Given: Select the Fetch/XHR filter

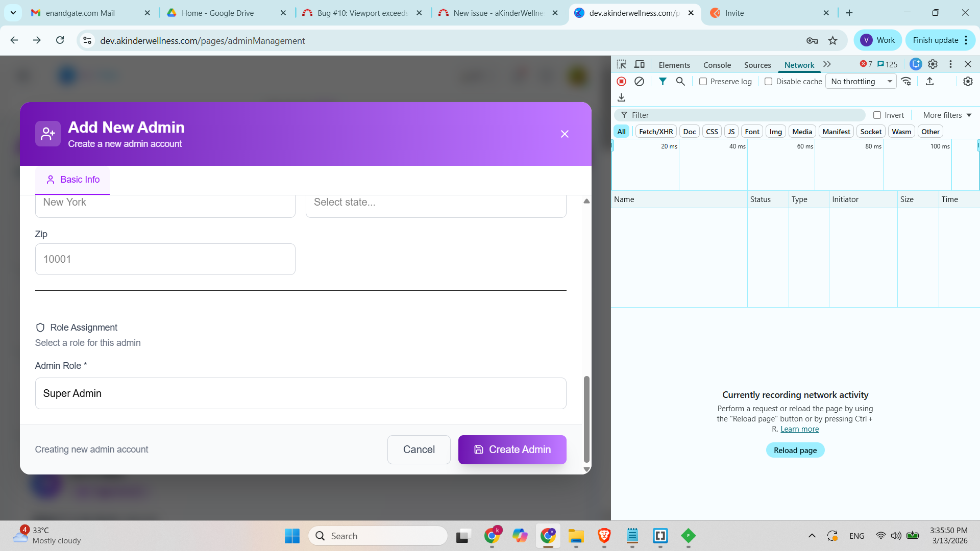Looking at the screenshot, I should (x=656, y=132).
